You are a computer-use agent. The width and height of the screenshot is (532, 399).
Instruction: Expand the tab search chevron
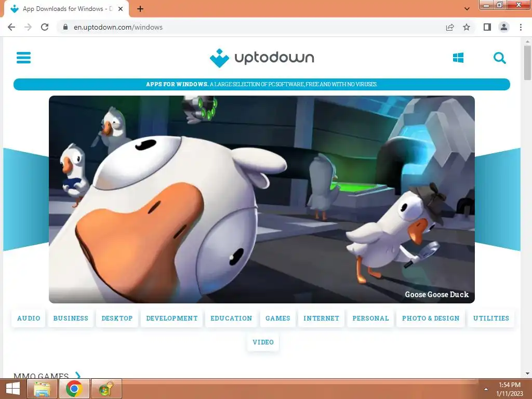pos(467,9)
